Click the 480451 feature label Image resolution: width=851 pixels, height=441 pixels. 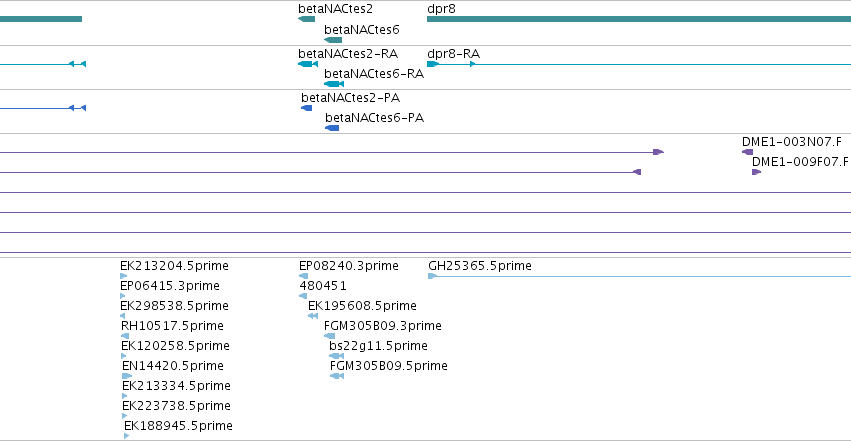click(x=323, y=286)
